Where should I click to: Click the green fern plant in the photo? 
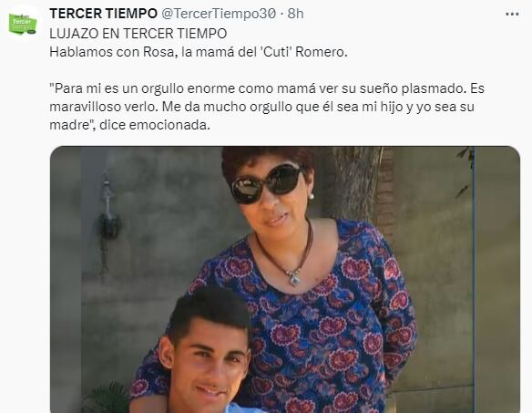[x=107, y=398]
